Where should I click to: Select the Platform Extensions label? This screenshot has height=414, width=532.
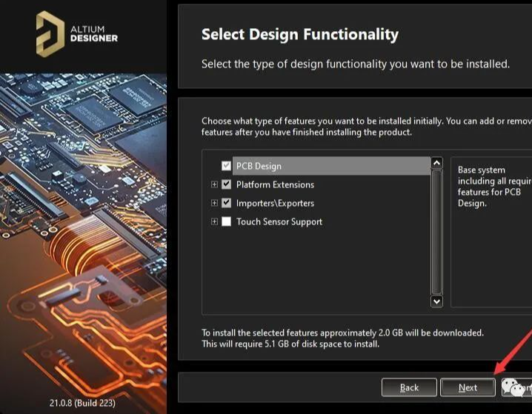(275, 184)
